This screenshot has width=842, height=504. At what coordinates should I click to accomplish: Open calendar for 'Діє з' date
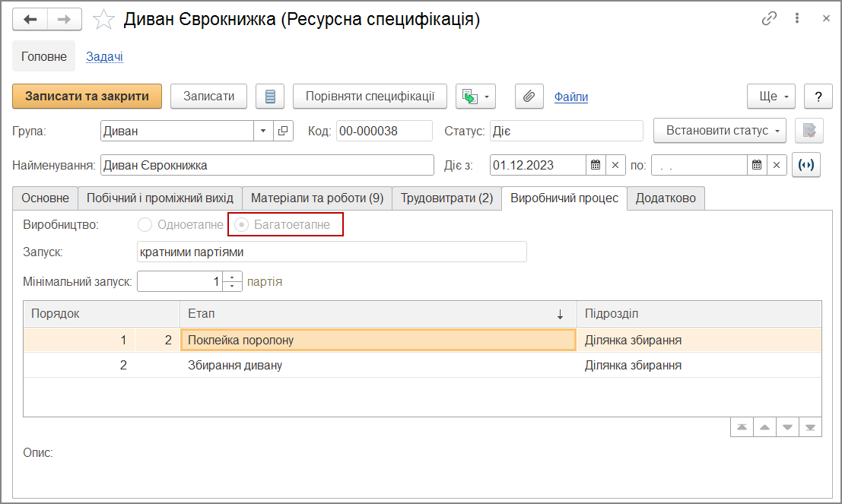pos(596,165)
